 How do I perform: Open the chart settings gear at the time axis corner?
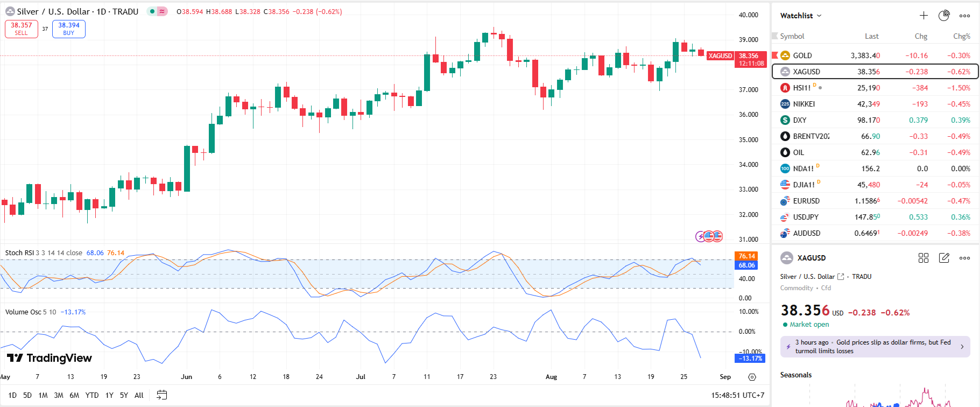[752, 377]
